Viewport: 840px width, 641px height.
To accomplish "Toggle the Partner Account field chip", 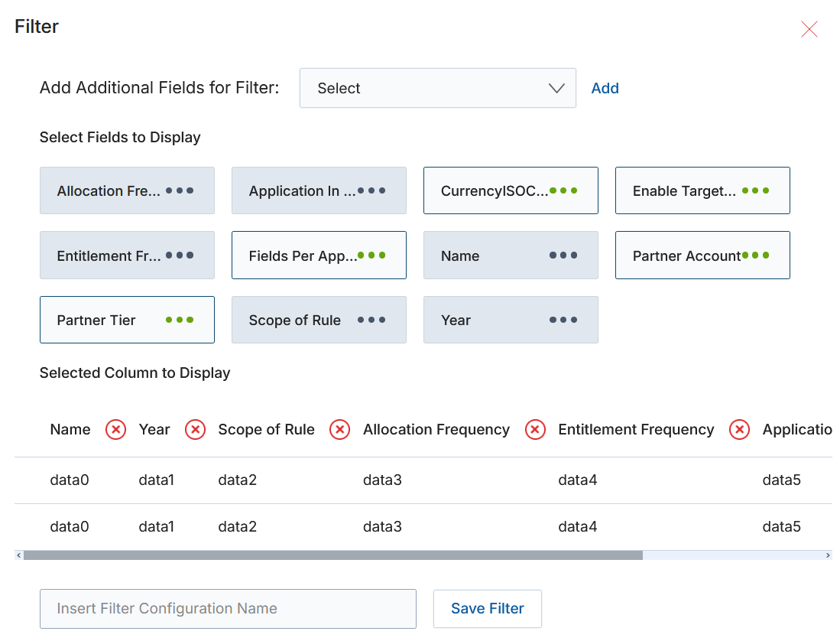I will pyautogui.click(x=702, y=255).
